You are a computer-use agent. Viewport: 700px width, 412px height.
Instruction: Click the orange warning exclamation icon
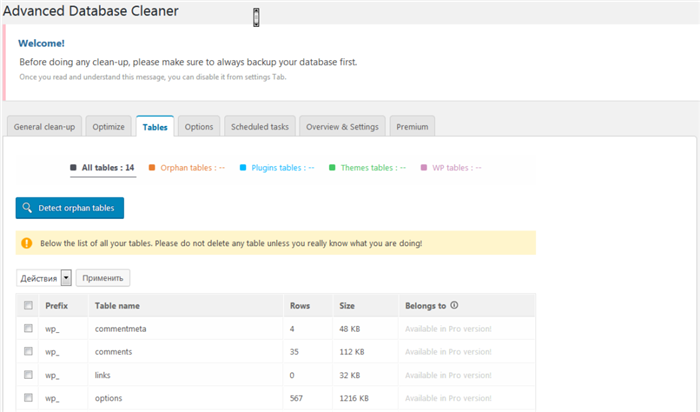click(x=26, y=243)
